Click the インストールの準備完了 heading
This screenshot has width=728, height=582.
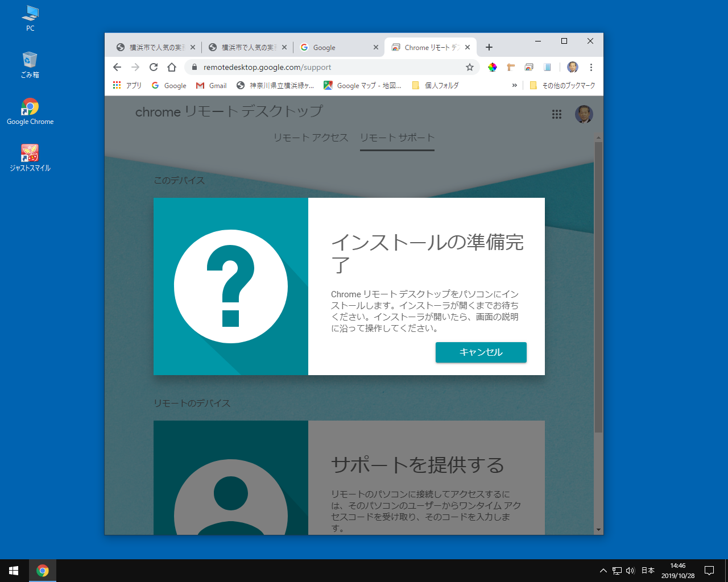(x=427, y=253)
